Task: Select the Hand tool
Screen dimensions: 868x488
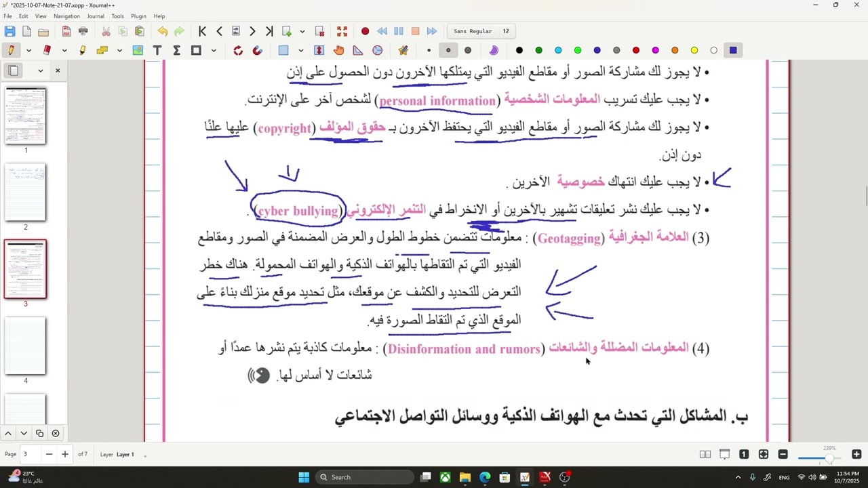Action: [339, 50]
